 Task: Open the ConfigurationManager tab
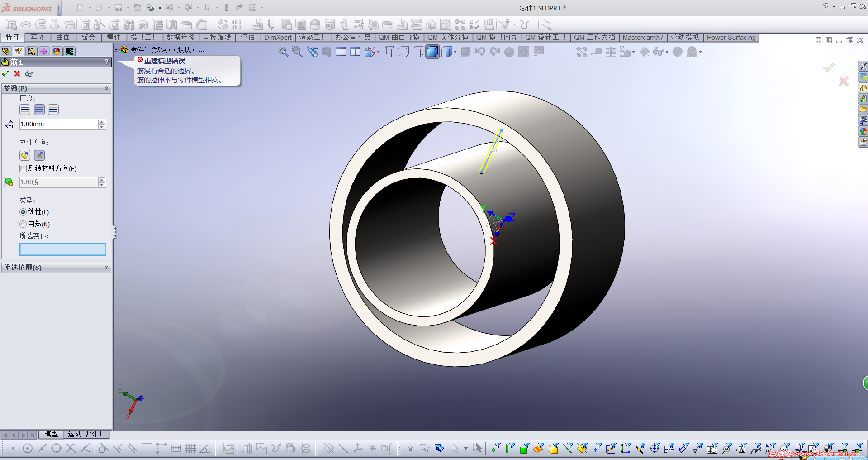tap(31, 51)
